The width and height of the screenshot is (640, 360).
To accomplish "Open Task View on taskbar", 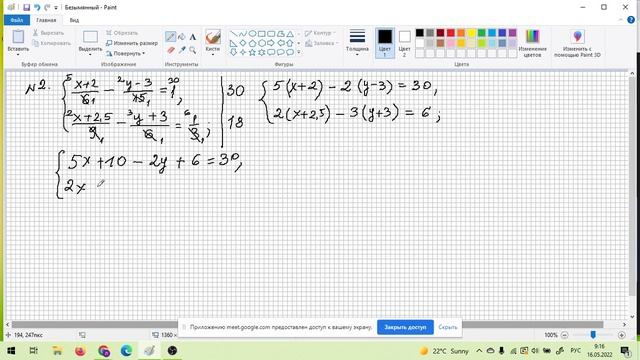I will click(x=34, y=351).
